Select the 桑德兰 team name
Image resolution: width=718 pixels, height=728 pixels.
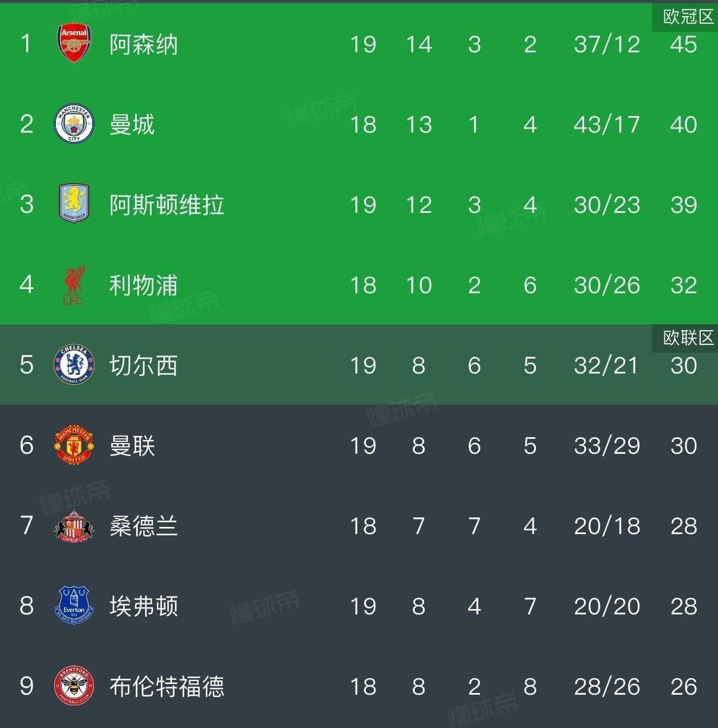click(143, 526)
